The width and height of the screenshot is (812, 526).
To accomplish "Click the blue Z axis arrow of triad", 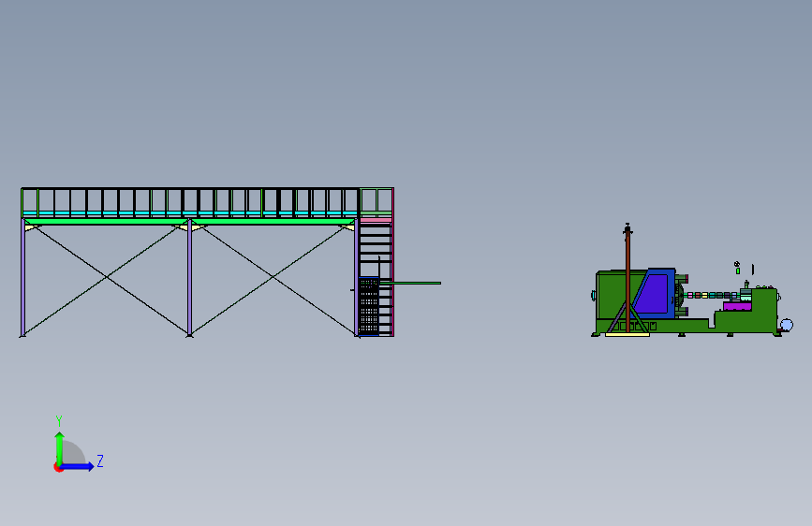I will [x=77, y=466].
